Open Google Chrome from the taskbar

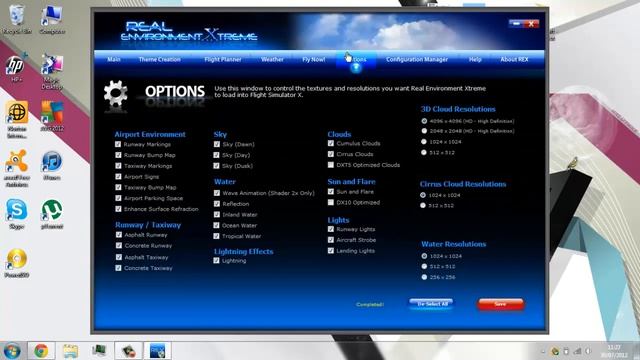(x=41, y=351)
